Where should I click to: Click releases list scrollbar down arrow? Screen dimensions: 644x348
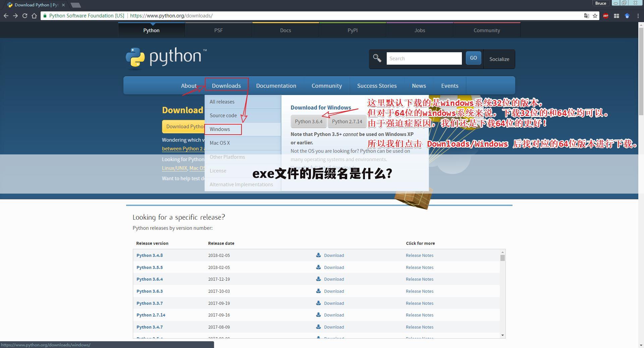[502, 335]
